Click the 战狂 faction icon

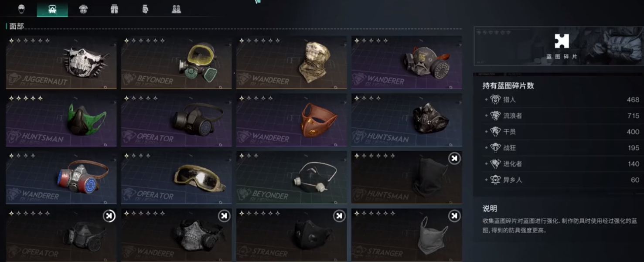[x=495, y=148]
